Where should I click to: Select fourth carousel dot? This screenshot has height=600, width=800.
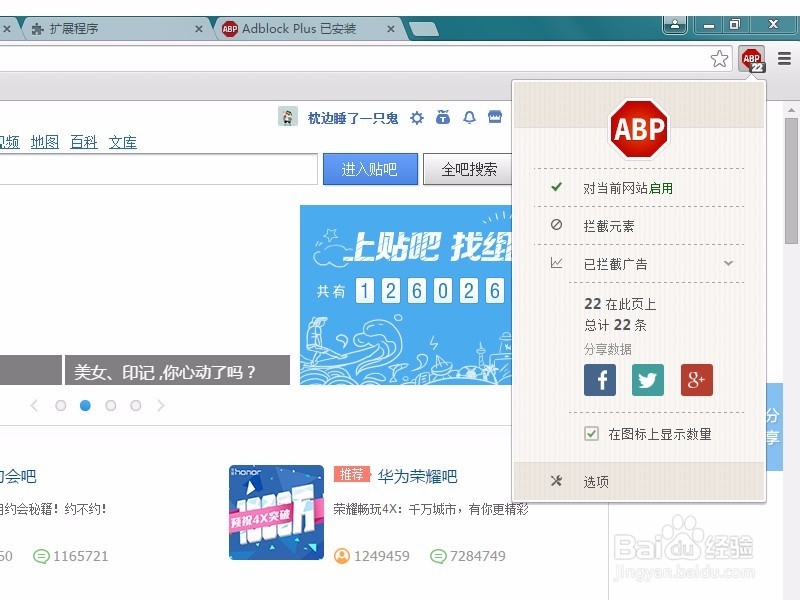click(135, 406)
